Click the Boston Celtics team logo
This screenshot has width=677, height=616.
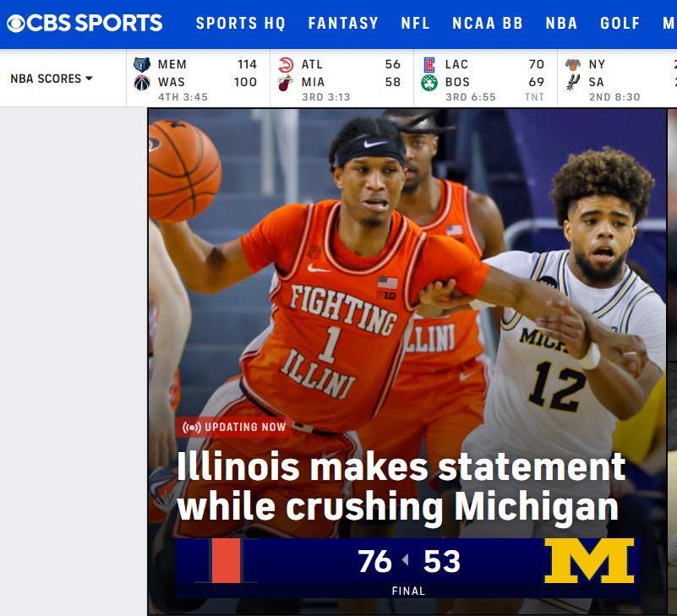pos(429,83)
